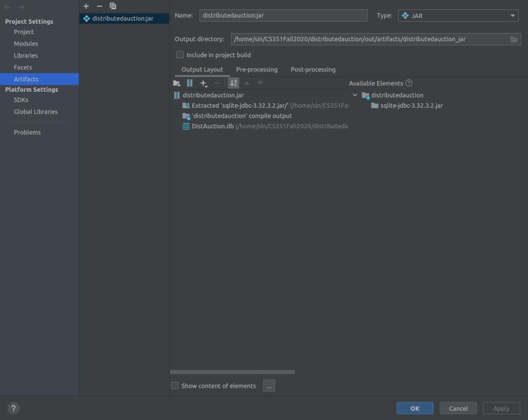Click the Available Elements help circle
This screenshot has height=420, width=528.
[409, 83]
